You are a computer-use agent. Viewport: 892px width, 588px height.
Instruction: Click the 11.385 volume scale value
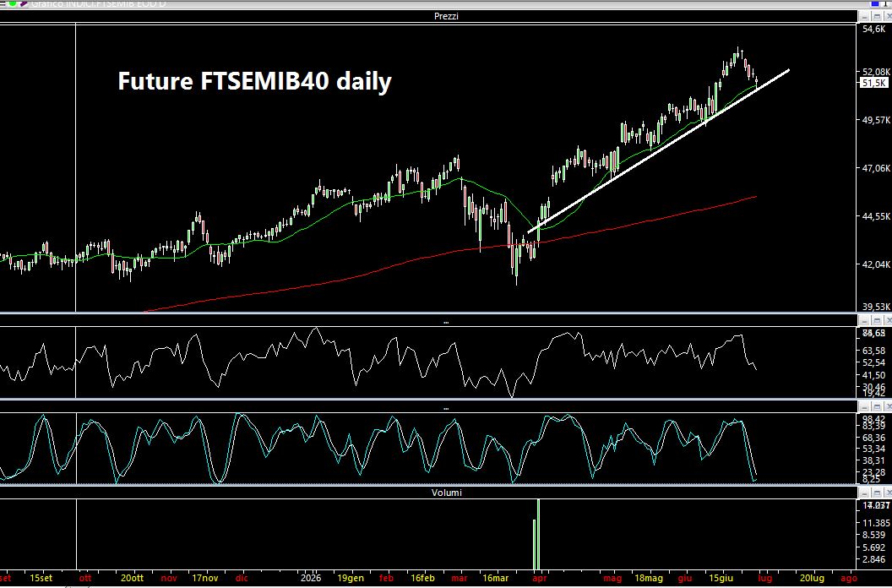pyautogui.click(x=876, y=523)
